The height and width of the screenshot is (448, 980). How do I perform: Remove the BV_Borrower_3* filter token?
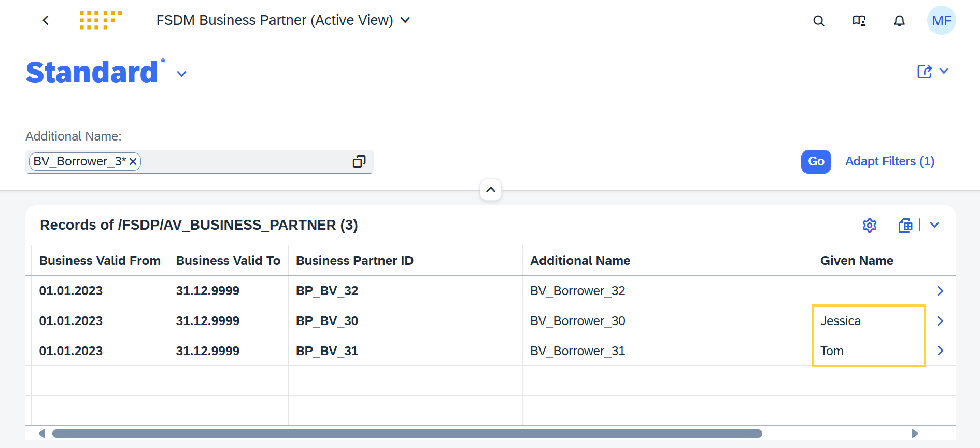pos(133,162)
